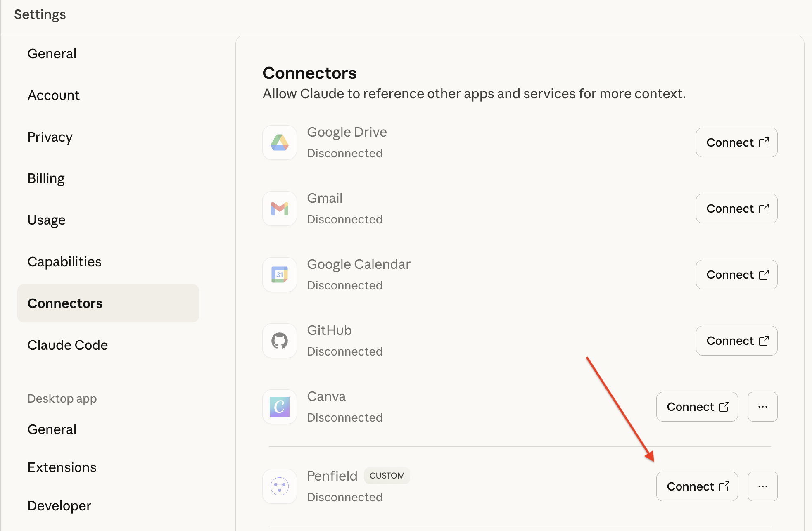
Task: Click the Canva logo icon
Action: tap(280, 407)
